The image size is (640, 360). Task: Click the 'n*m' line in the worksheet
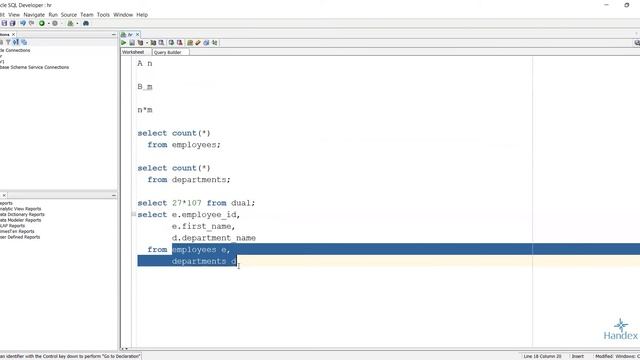point(145,110)
